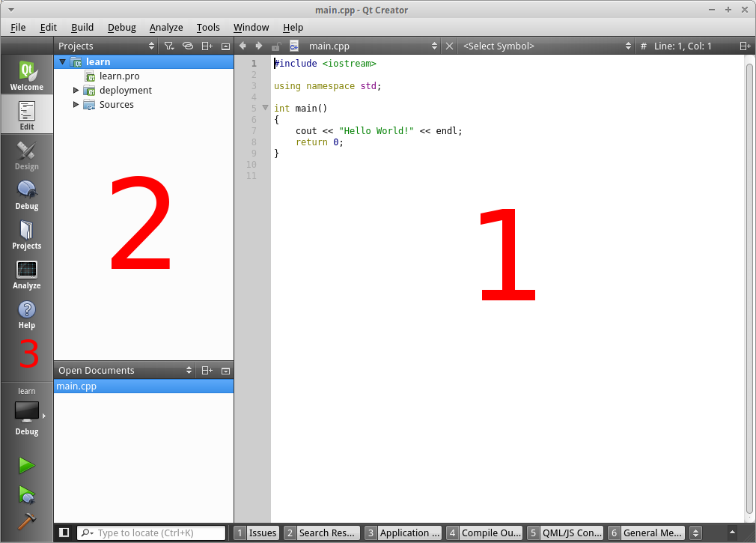Open the Select Symbol dropdown

pyautogui.click(x=546, y=46)
